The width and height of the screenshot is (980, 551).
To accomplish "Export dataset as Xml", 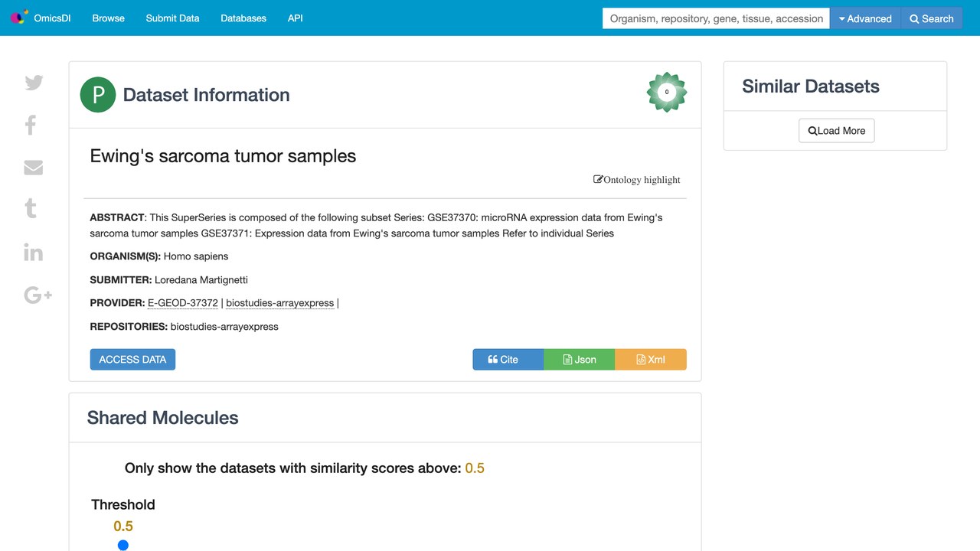I will click(651, 360).
